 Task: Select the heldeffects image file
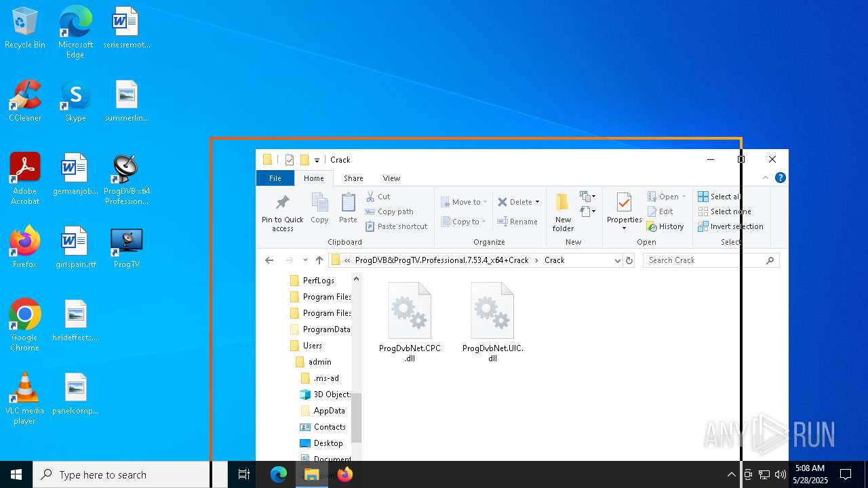coord(75,321)
